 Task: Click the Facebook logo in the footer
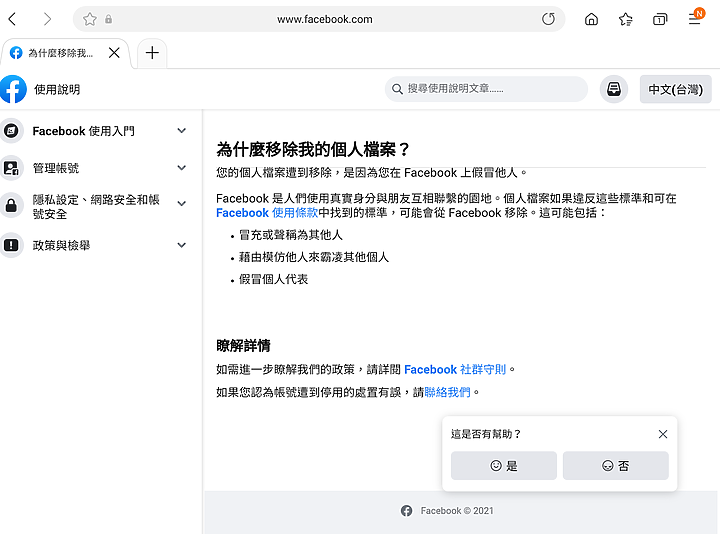(406, 511)
